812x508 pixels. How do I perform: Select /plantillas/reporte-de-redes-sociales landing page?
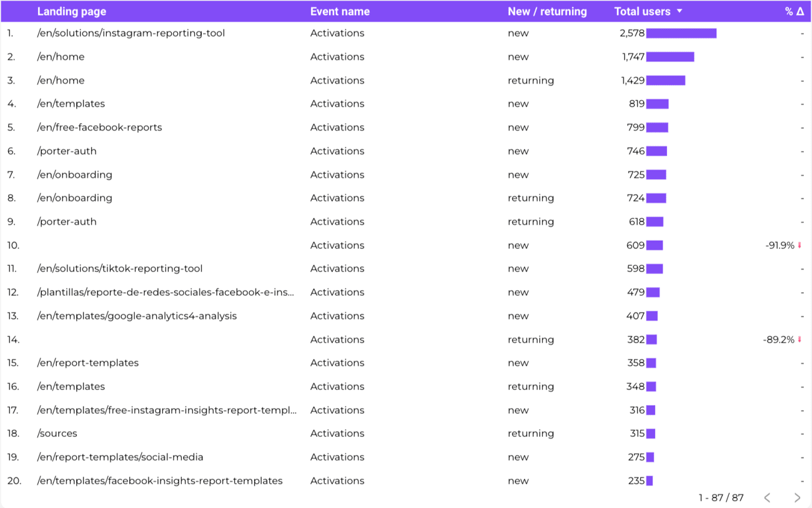(x=166, y=292)
